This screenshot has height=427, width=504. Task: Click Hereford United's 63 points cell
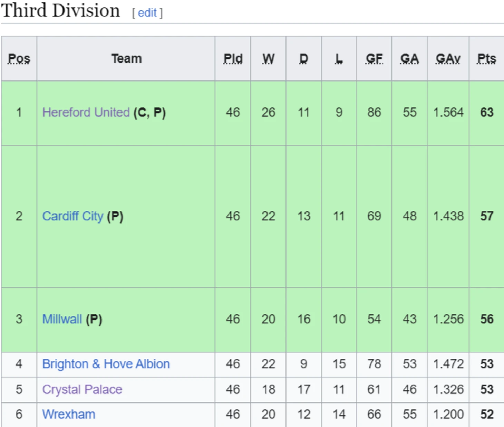[487, 113]
